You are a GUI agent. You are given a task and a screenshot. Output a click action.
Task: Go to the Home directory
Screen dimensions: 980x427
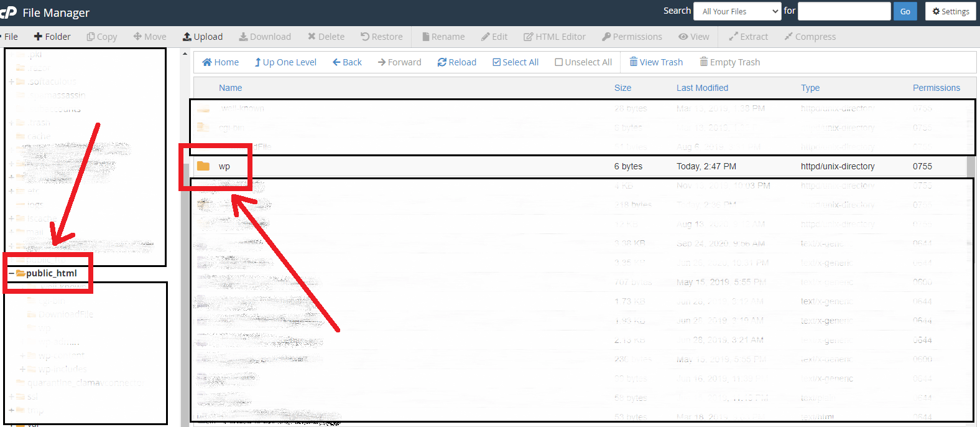tap(221, 62)
